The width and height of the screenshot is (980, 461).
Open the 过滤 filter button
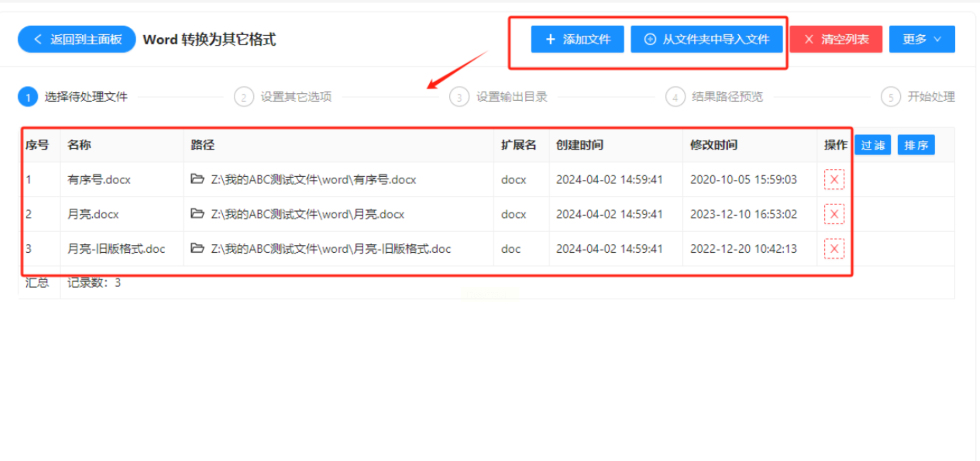(873, 145)
